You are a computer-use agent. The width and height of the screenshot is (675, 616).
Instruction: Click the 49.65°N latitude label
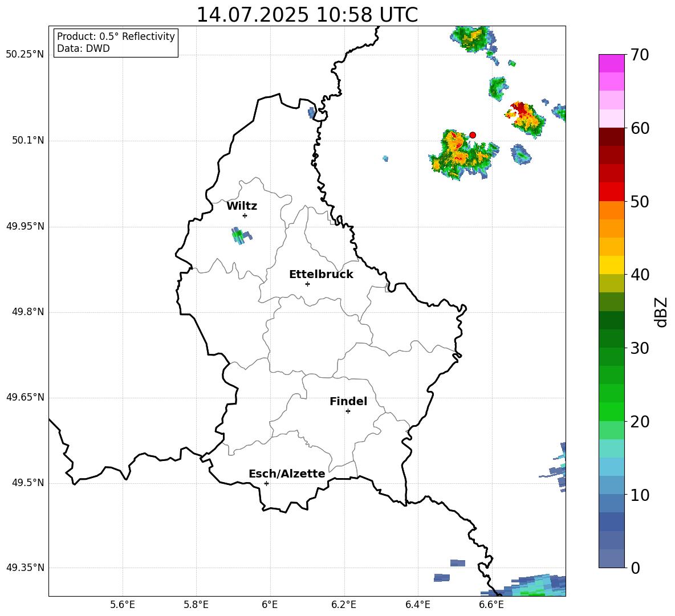[25, 397]
